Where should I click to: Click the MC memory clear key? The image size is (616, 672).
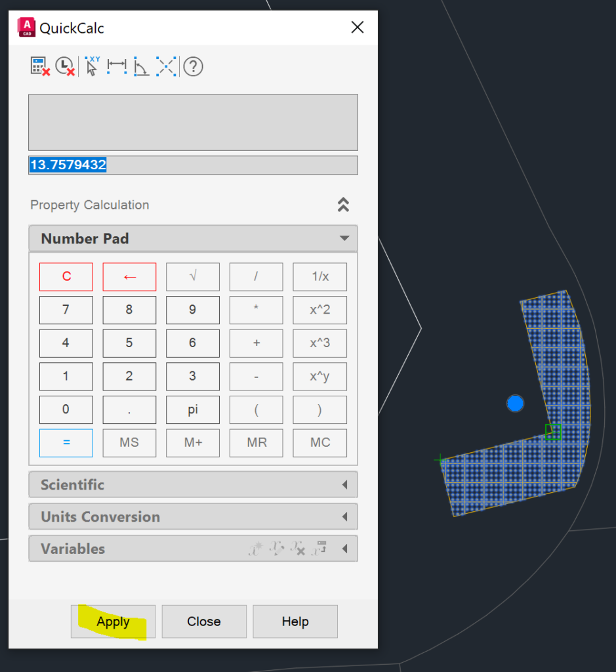point(320,443)
